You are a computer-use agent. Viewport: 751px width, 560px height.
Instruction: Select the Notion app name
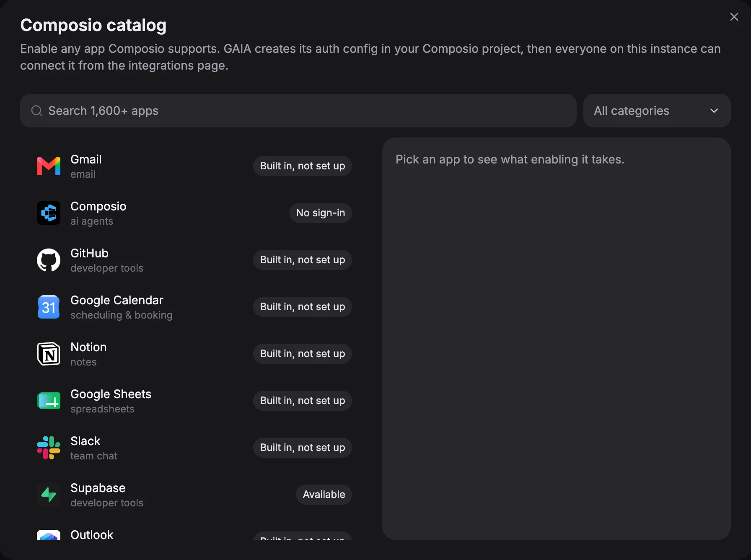[88, 347]
